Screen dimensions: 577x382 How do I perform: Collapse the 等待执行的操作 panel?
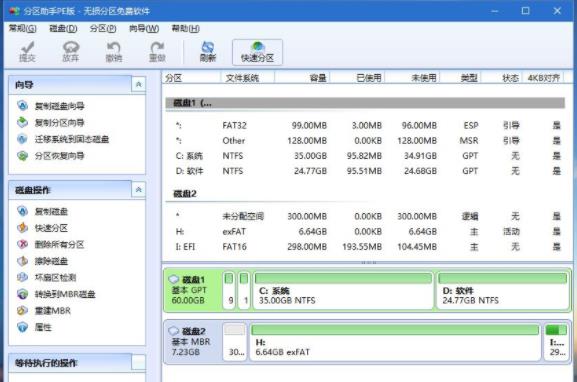click(x=138, y=362)
